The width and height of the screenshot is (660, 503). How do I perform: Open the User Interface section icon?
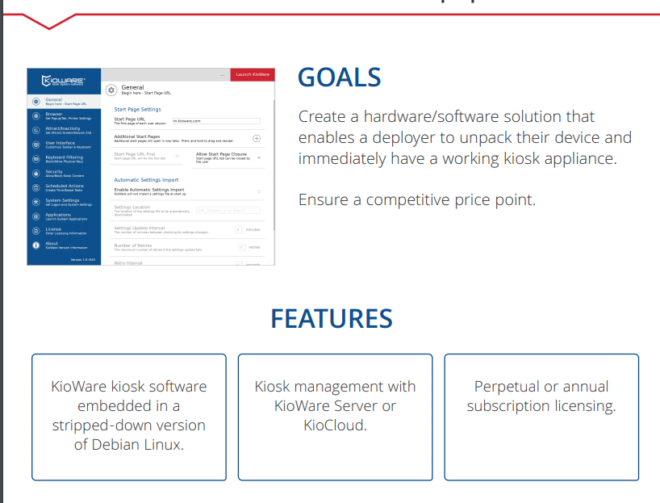(x=36, y=145)
